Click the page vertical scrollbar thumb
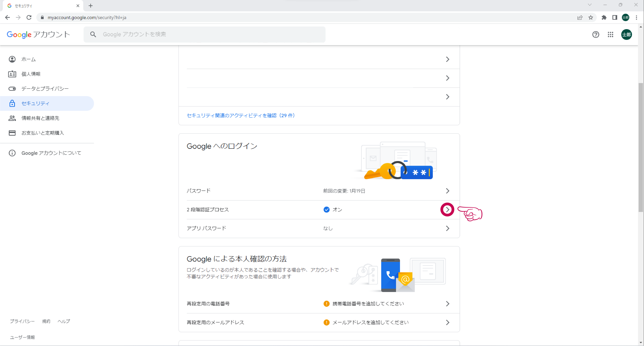644x346 pixels. tap(641, 147)
